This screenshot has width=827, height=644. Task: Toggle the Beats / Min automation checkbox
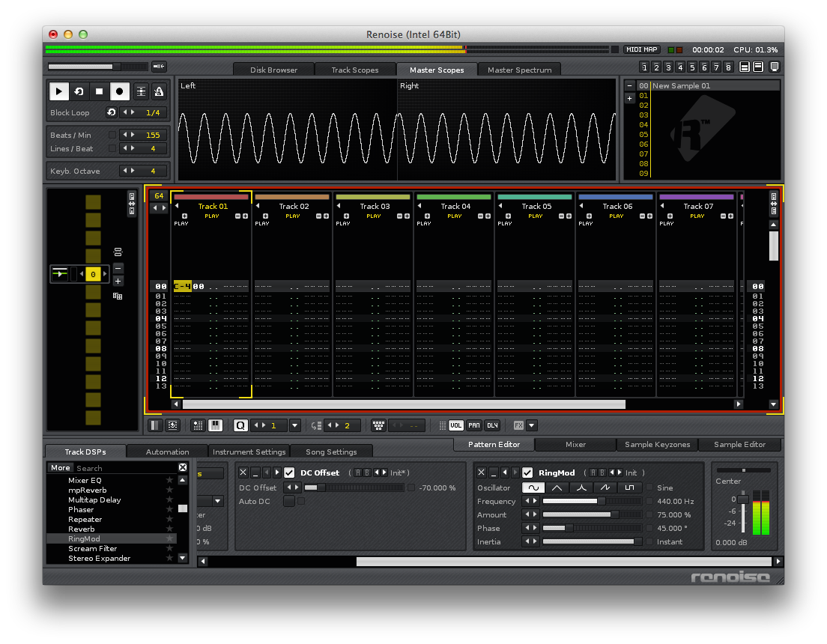(112, 135)
